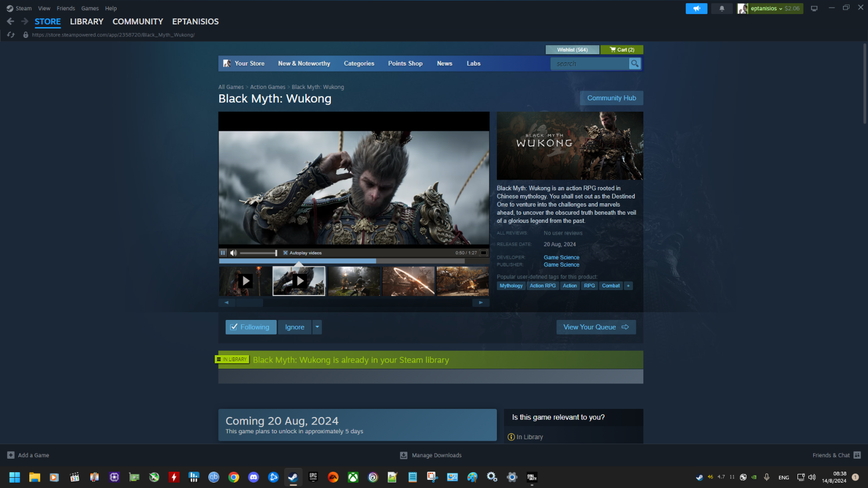Open the Community Hub
Image resolution: width=868 pixels, height=488 pixels.
click(611, 98)
